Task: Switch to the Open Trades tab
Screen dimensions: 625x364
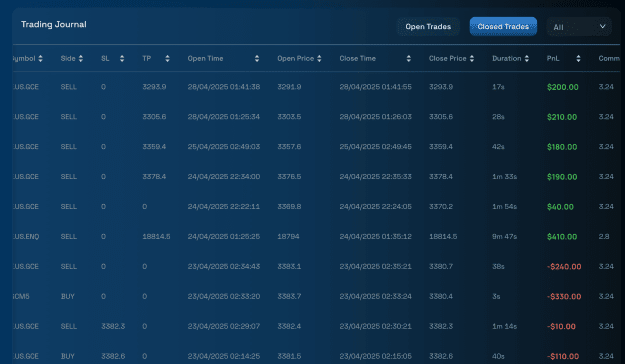Action: (x=428, y=27)
